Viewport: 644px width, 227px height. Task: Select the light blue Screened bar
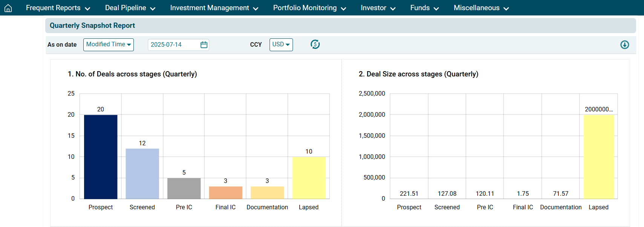pyautogui.click(x=142, y=174)
